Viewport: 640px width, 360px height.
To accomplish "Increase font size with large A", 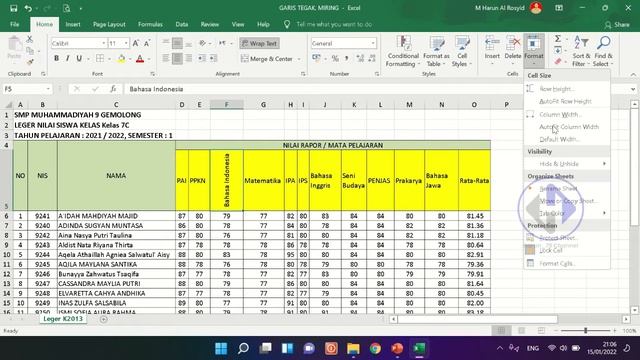I will click(136, 43).
